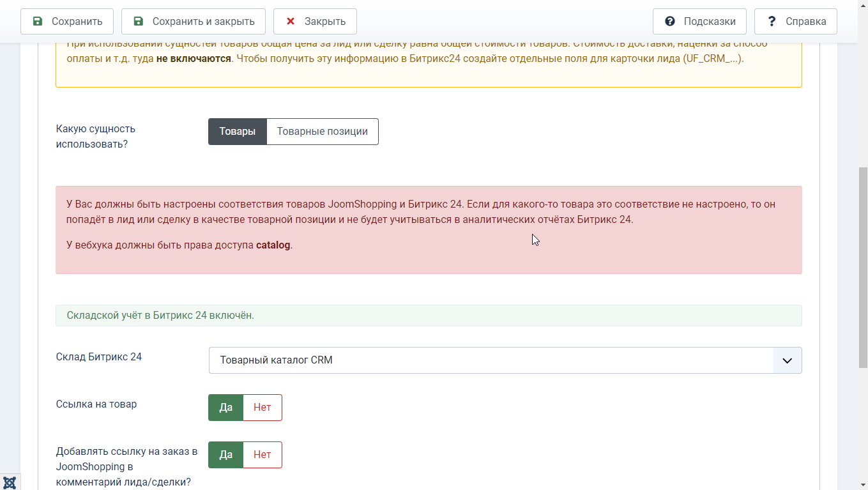Click the scrollbar down arrow
Viewport: 868px width, 490px height.
tap(862, 484)
